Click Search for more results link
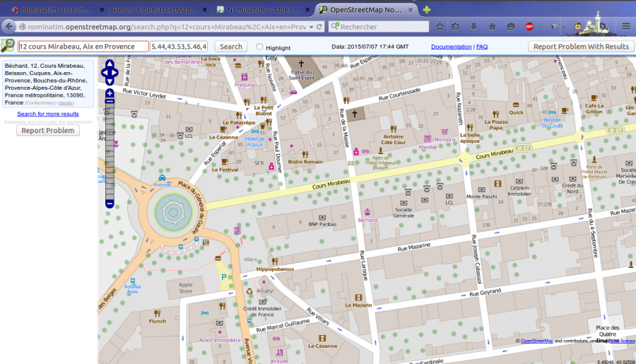 48,114
